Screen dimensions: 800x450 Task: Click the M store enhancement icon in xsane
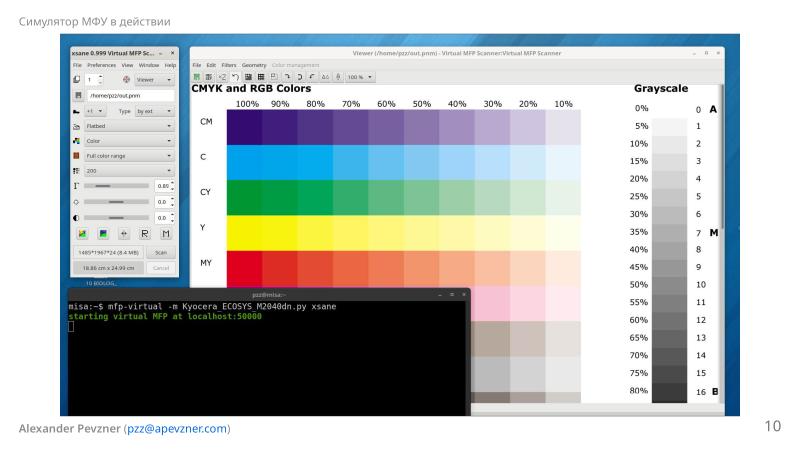166,233
